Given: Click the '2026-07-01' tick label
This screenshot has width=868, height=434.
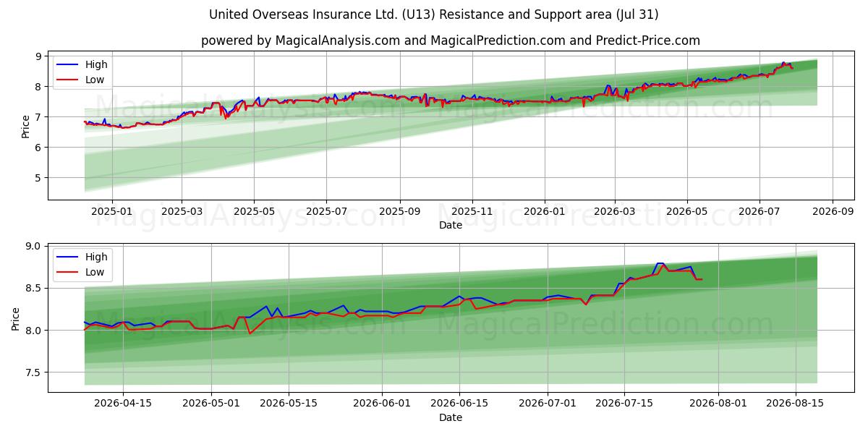Looking at the screenshot, I should pyautogui.click(x=548, y=404).
